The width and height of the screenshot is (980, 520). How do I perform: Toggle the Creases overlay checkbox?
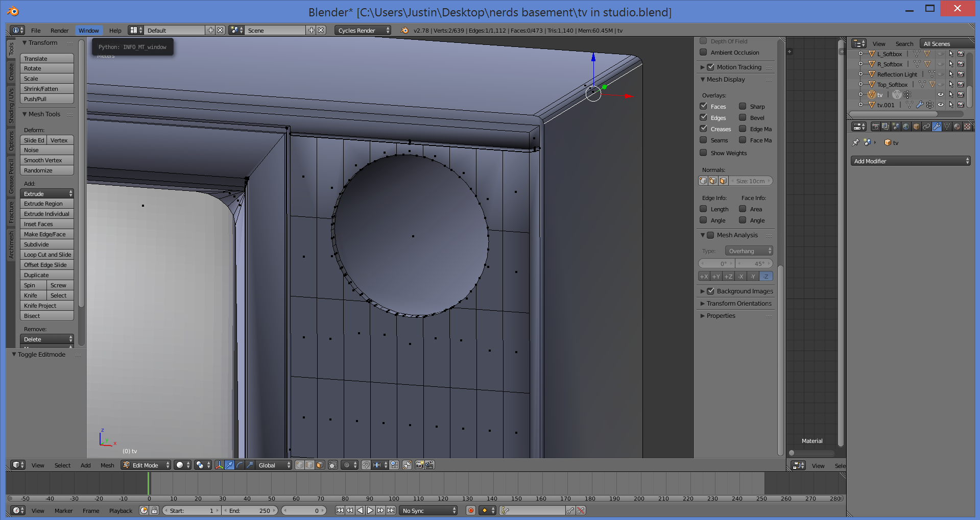click(703, 129)
